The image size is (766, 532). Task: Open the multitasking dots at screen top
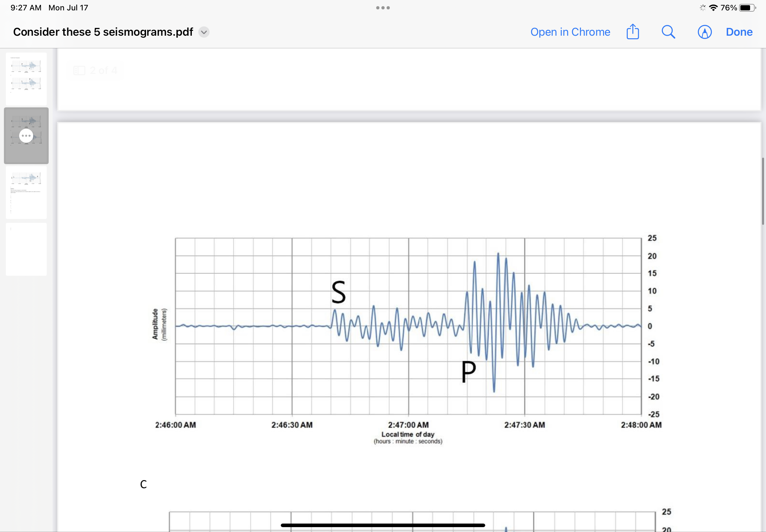point(383,7)
